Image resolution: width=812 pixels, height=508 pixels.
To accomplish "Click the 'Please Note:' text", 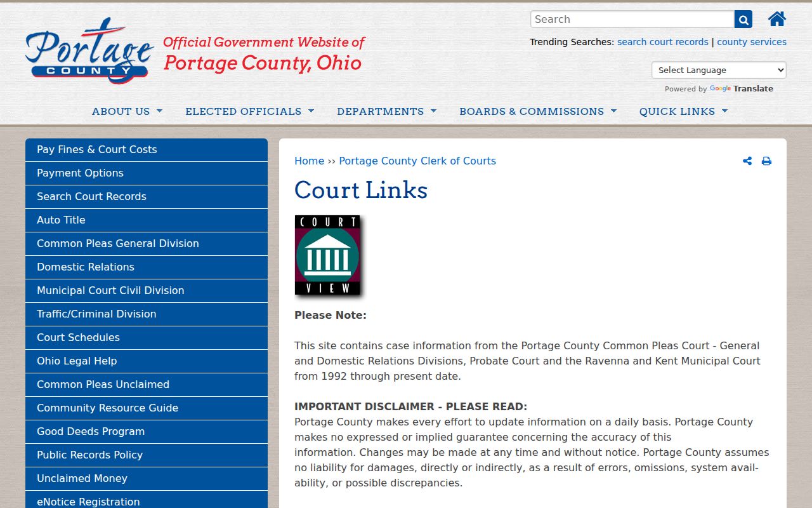I will (x=331, y=315).
